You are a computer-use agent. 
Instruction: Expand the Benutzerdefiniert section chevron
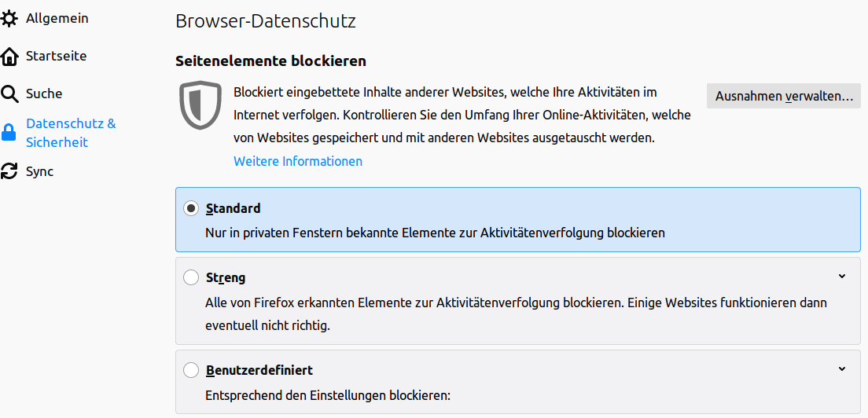click(842, 369)
